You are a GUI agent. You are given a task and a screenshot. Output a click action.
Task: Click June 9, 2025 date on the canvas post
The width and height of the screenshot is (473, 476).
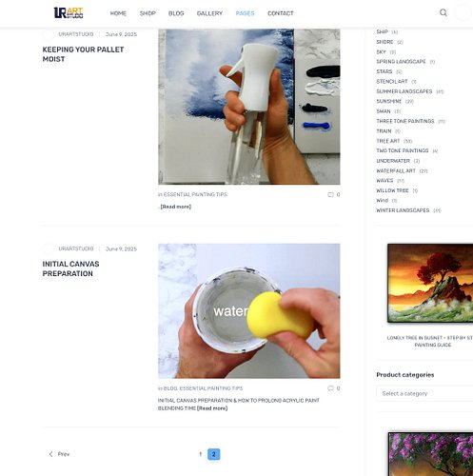pyautogui.click(x=121, y=248)
